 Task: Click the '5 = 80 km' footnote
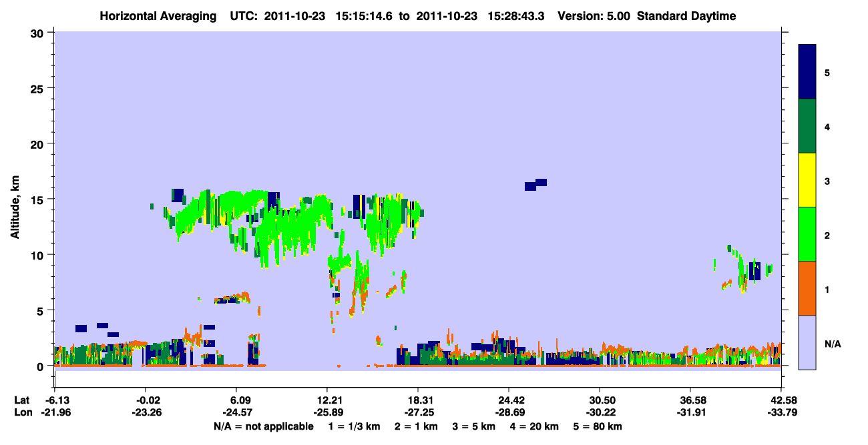pyautogui.click(x=598, y=426)
